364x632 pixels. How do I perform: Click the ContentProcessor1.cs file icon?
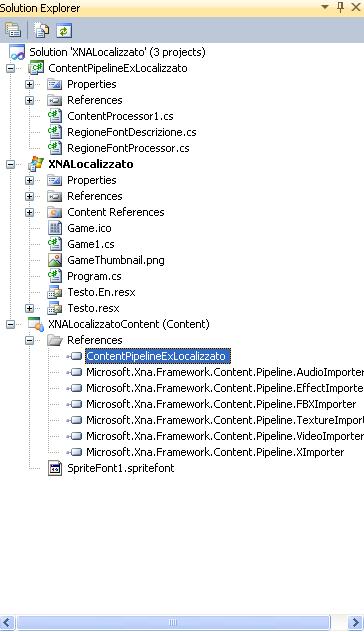click(55, 116)
